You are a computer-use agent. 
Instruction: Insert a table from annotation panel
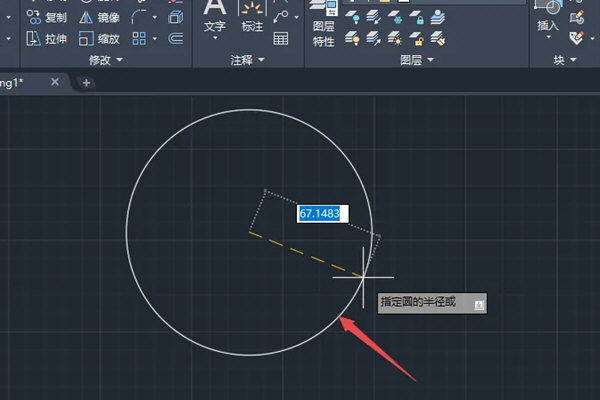pyautogui.click(x=281, y=38)
